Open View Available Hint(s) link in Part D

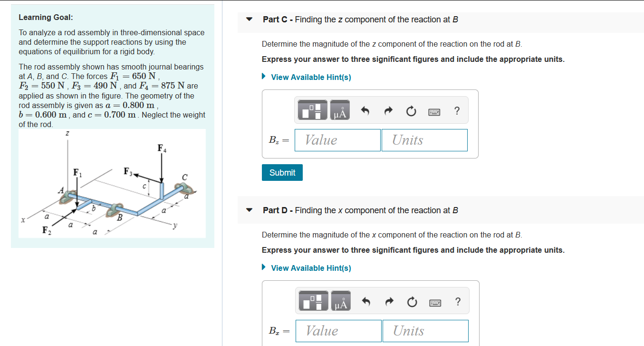(310, 267)
